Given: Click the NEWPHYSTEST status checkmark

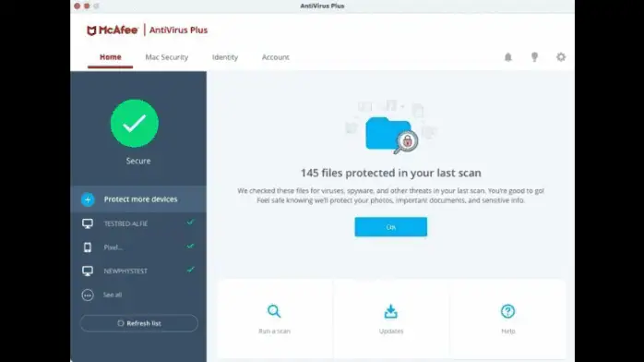Looking at the screenshot, I should (x=190, y=270).
